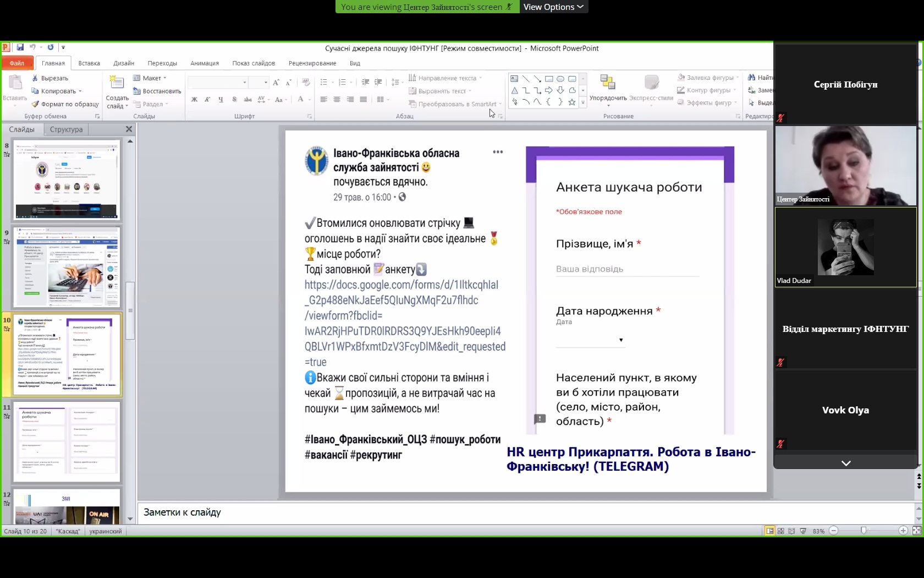Click the zoom in plus button
This screenshot has height=578, width=924.
[x=903, y=531]
